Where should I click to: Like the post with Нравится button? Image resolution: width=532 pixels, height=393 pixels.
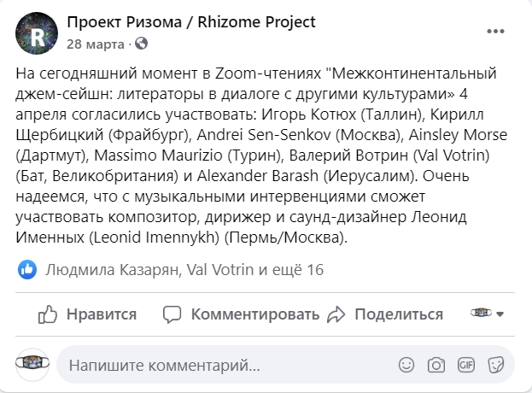pyautogui.click(x=88, y=314)
